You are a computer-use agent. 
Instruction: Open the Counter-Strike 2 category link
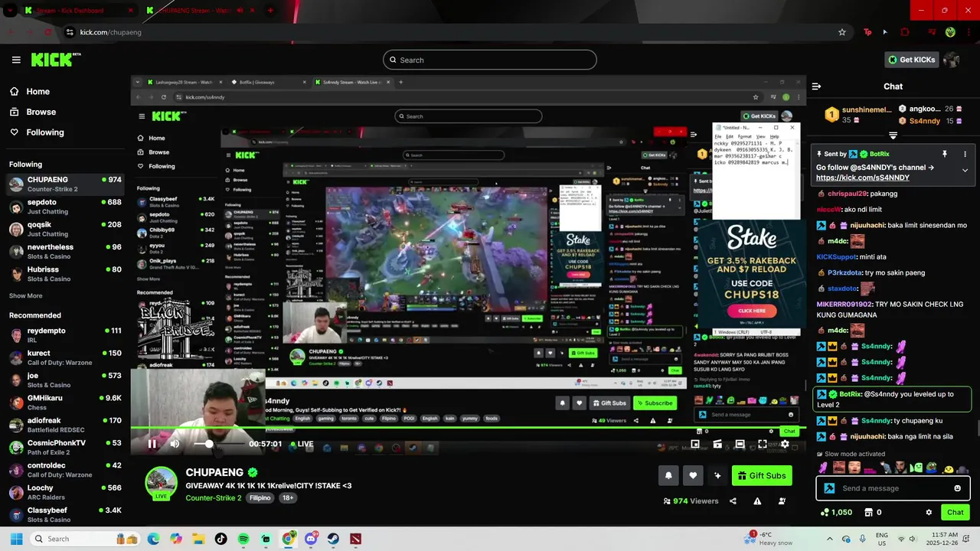coord(214,497)
